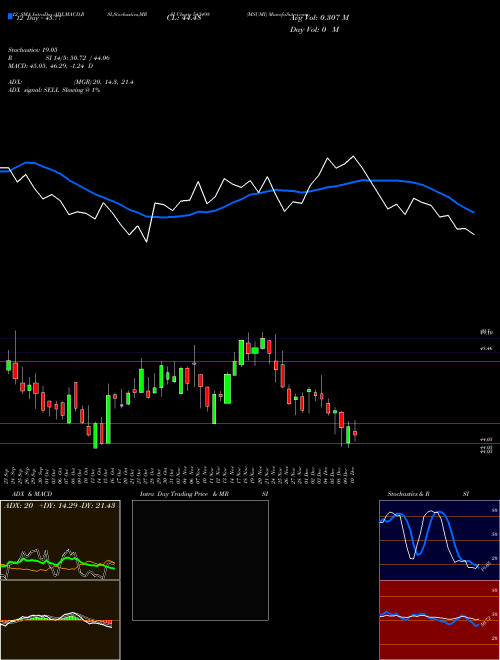This screenshot has height=660, width=500.
Task: Click the blue 12 Day SMA legend square
Action: pos(10,16)
